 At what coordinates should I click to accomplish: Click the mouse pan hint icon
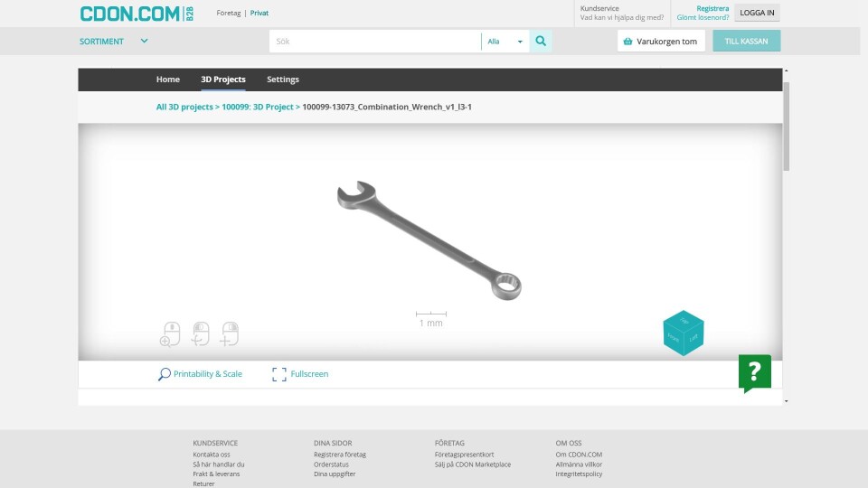(x=230, y=333)
